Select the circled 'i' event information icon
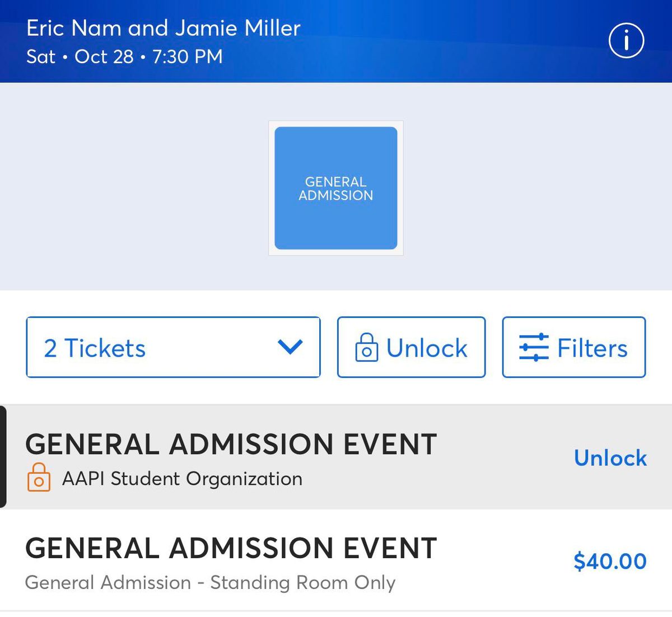The width and height of the screenshot is (672, 617). [x=626, y=41]
